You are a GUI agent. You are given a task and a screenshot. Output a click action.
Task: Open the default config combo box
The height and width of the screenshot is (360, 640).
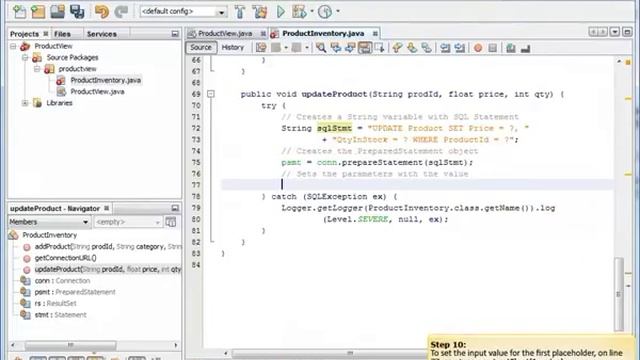(x=183, y=11)
